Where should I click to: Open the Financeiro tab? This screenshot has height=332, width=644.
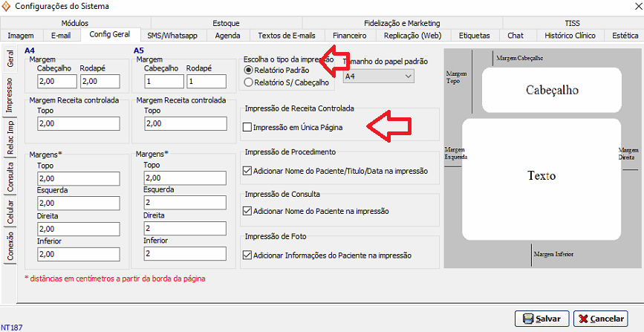[349, 35]
